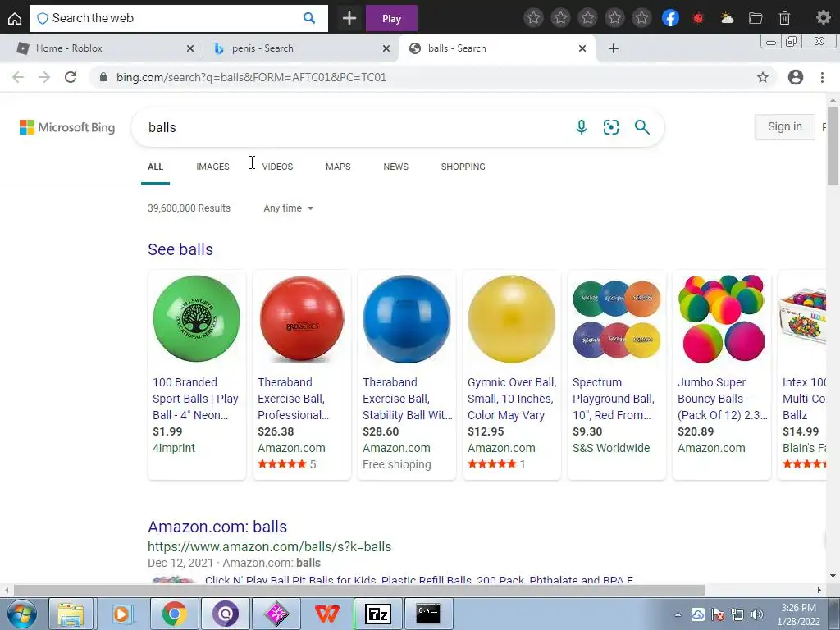Open the Windows Start button
840x630 pixels.
coord(22,614)
